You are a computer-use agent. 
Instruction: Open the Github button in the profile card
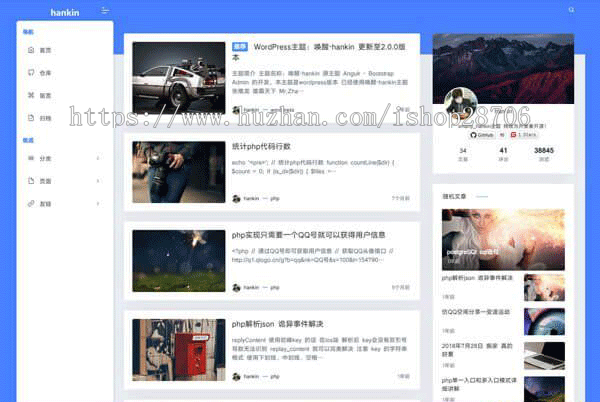tap(482, 135)
